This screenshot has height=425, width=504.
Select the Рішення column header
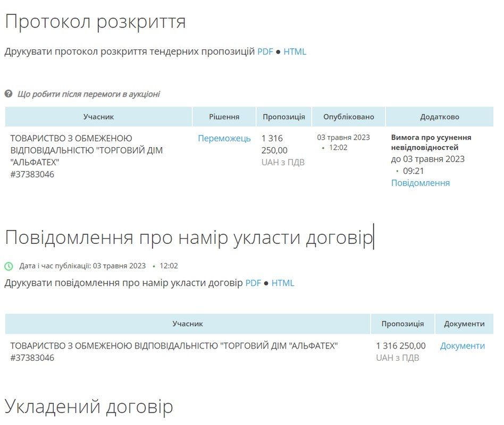point(225,116)
